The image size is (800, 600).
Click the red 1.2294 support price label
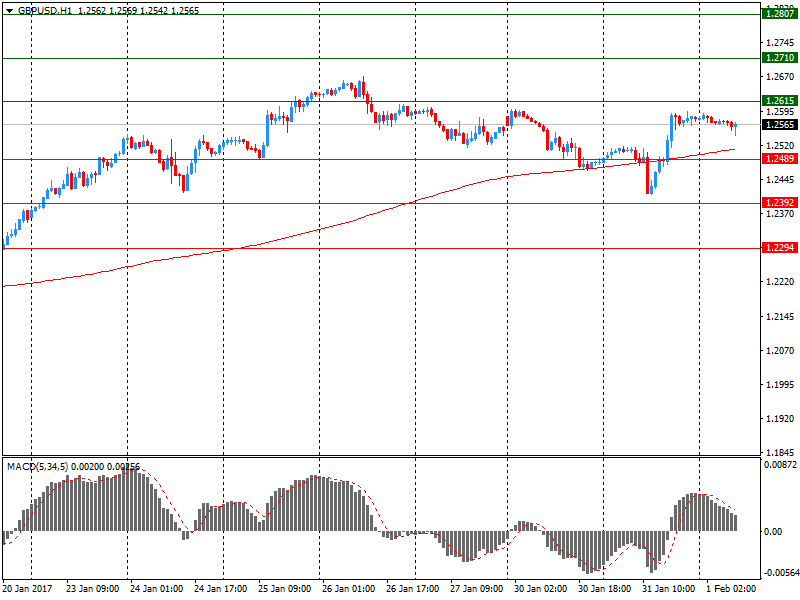pyautogui.click(x=780, y=247)
